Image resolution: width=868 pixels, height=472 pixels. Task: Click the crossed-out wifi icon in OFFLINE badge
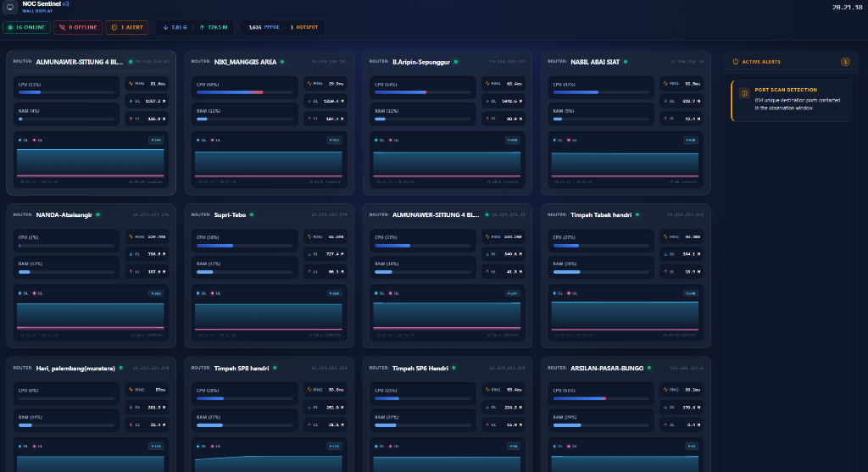pos(62,27)
